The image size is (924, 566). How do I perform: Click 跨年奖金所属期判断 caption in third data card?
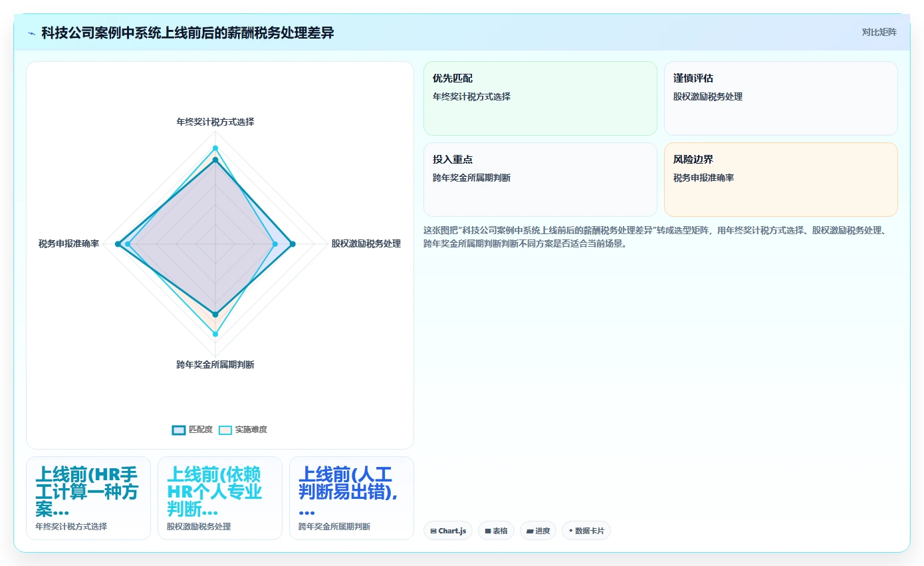point(334,526)
